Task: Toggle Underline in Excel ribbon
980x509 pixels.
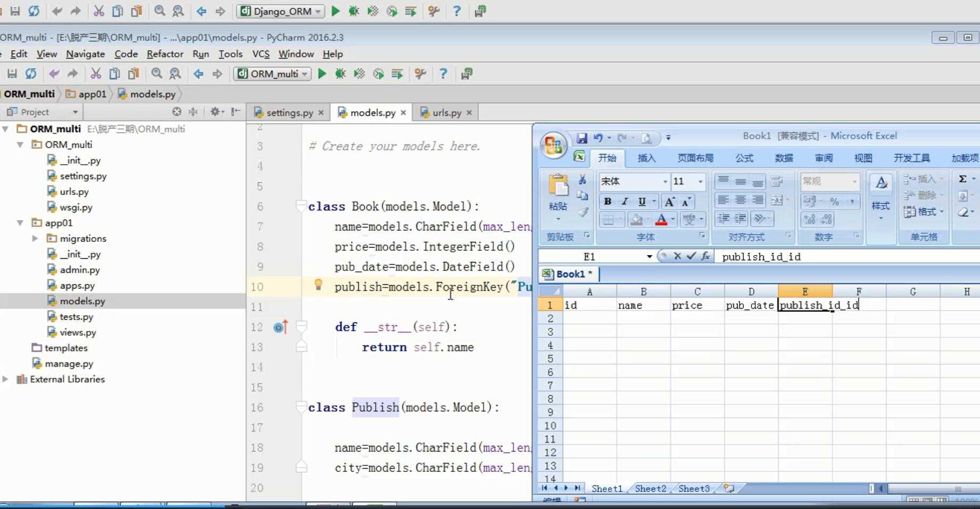Action: pyautogui.click(x=642, y=201)
